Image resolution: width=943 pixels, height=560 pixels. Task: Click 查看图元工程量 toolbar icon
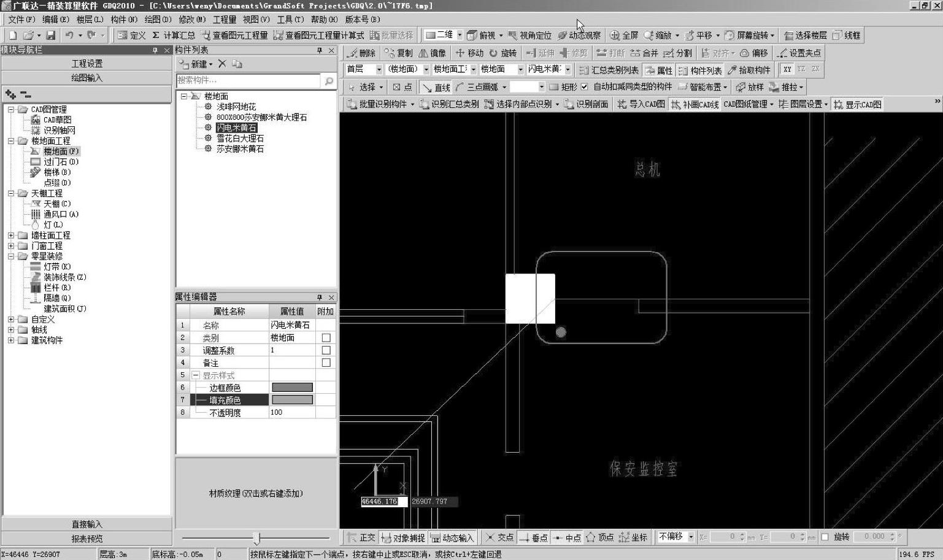[x=234, y=36]
